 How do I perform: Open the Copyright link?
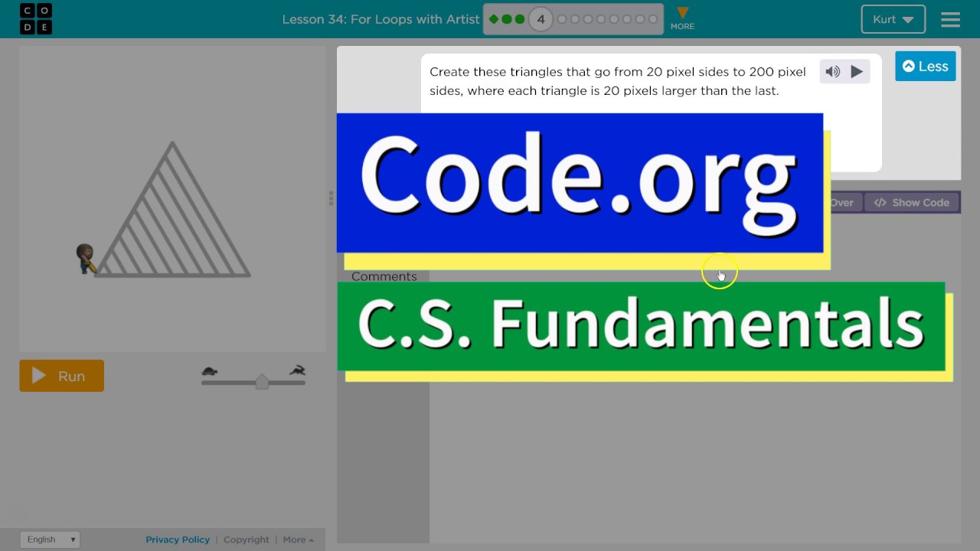click(x=247, y=540)
